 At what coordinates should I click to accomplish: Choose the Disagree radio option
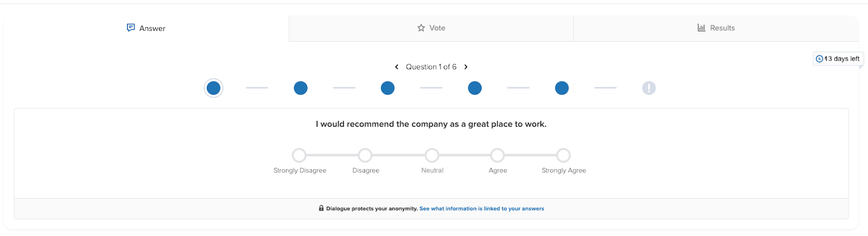coord(365,156)
